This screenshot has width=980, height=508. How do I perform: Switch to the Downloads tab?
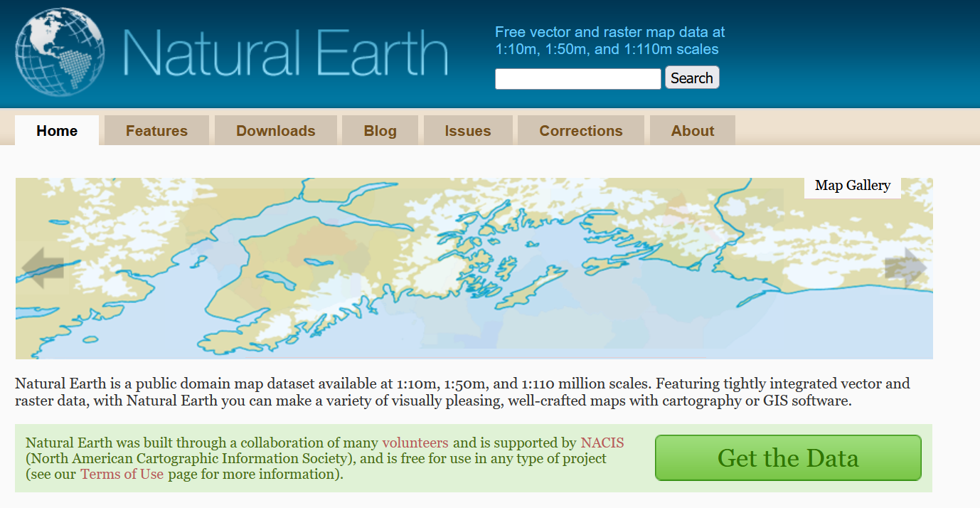[x=275, y=131]
